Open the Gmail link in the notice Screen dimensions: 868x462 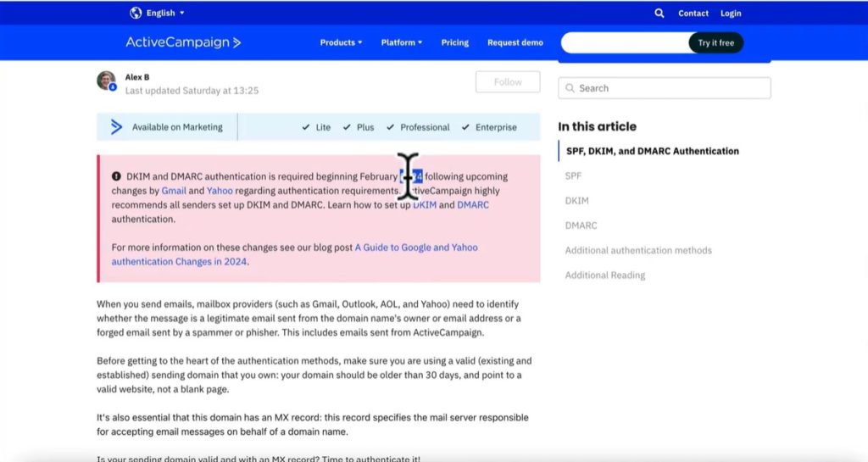tap(174, 191)
